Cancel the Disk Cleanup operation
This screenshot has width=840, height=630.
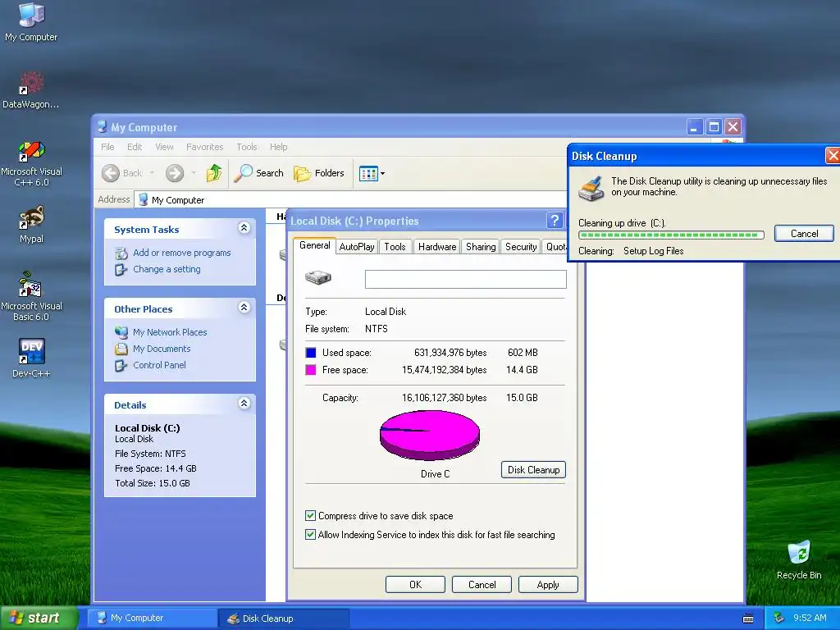pyautogui.click(x=804, y=234)
